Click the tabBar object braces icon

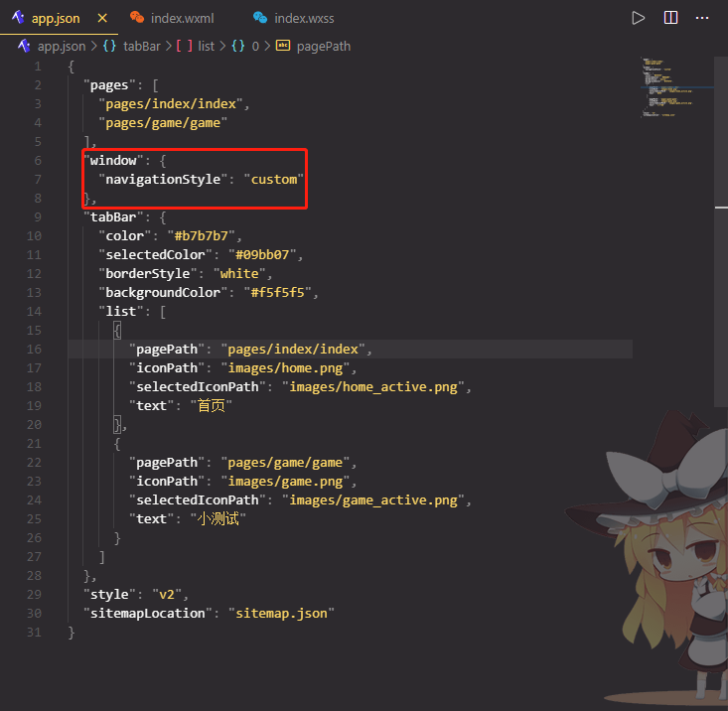pyautogui.click(x=109, y=46)
